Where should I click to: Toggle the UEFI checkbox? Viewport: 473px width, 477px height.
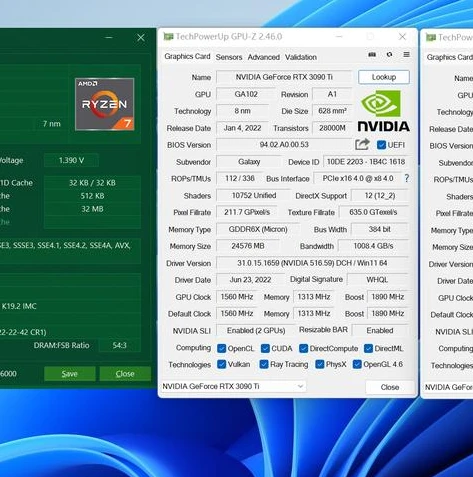click(381, 145)
